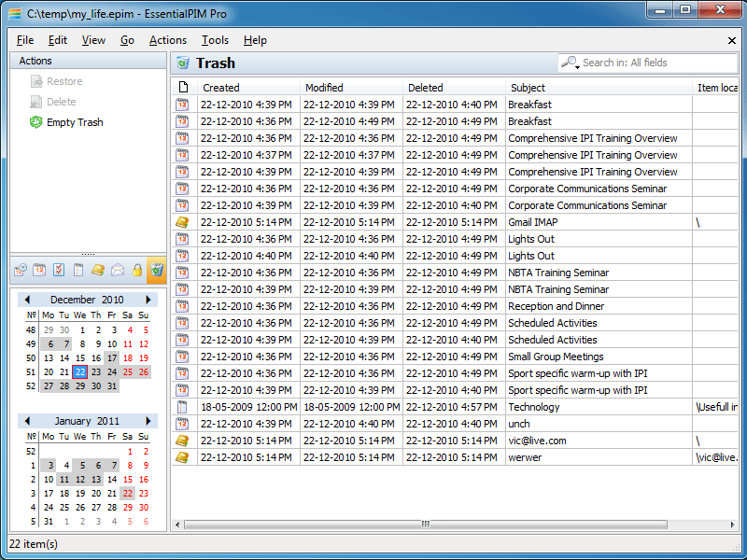Go to previous month from December 2010
747x560 pixels.
click(28, 300)
